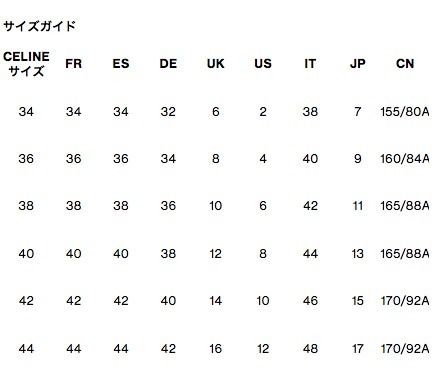Viewport: 443px width, 378px height.
Task: Select UK size 16 cell
Action: pyautogui.click(x=216, y=349)
